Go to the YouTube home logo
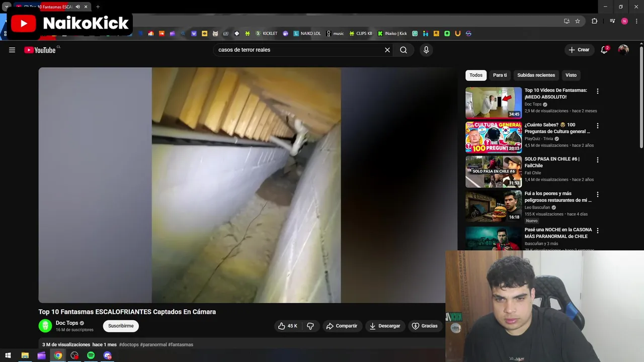The height and width of the screenshot is (362, 644). click(40, 50)
